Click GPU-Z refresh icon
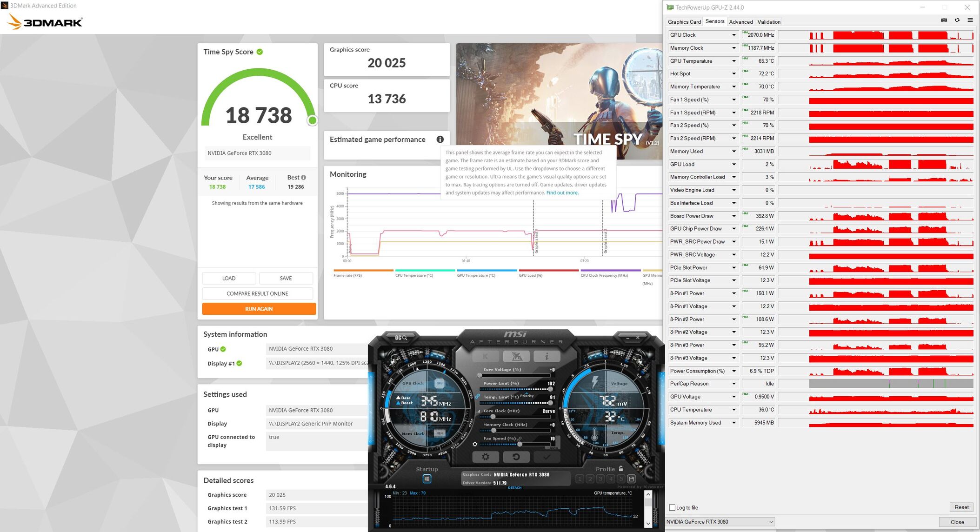This screenshot has height=532, width=980. coord(957,20)
